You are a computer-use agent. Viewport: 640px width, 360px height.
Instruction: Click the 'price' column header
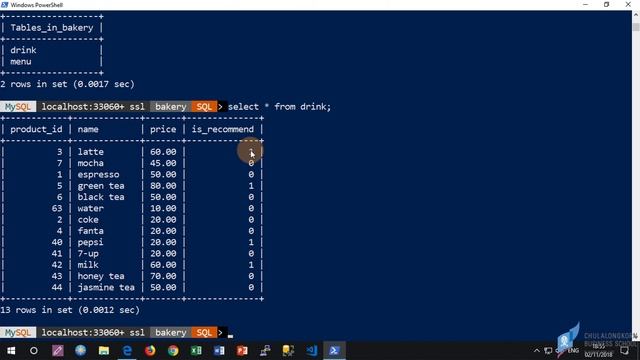[163, 129]
